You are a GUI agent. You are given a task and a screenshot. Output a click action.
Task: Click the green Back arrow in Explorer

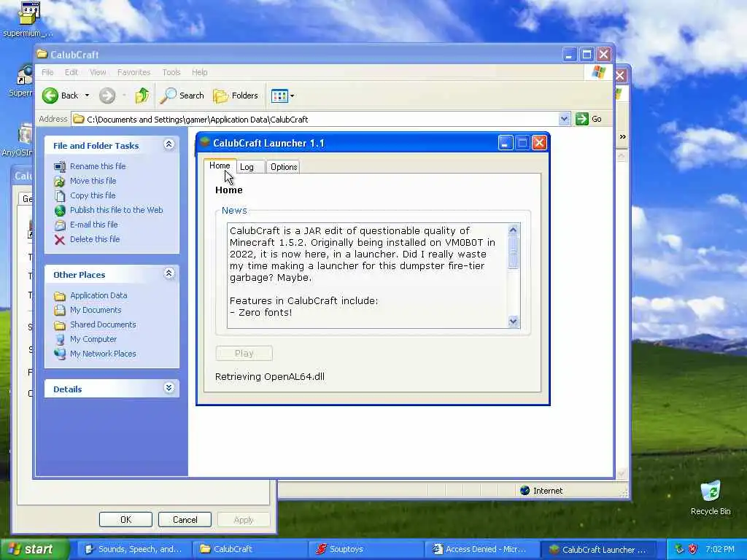[x=50, y=96]
